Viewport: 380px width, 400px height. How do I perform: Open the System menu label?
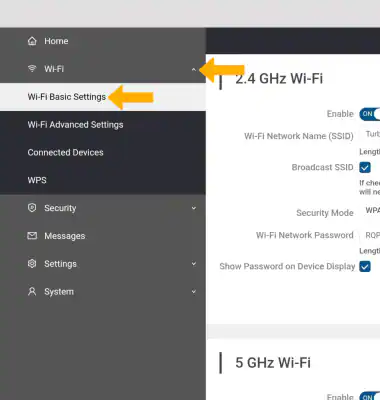[x=59, y=292]
